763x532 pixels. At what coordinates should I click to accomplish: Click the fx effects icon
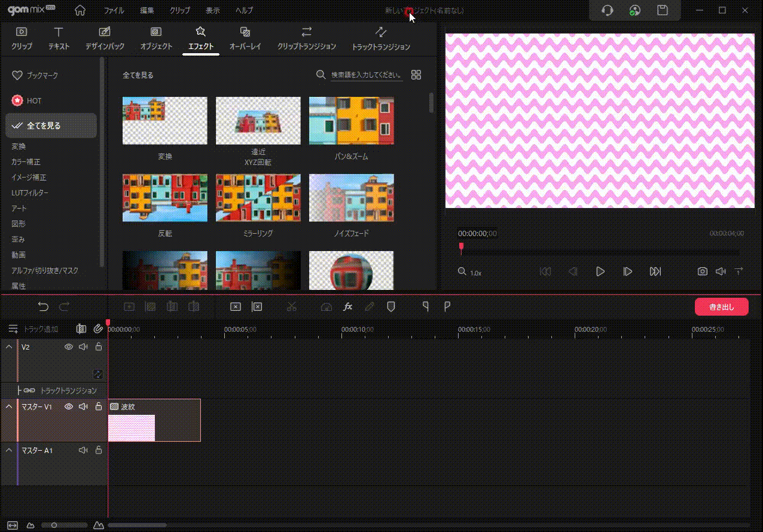coord(347,307)
